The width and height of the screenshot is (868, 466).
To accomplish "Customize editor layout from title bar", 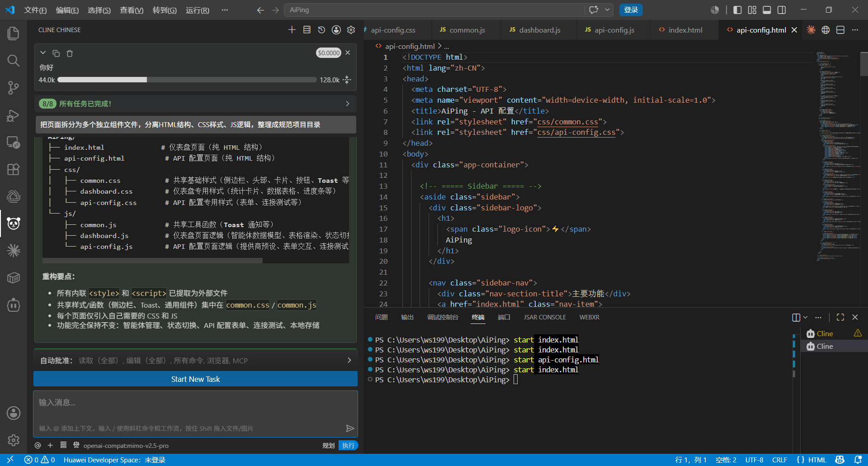I will click(752, 10).
